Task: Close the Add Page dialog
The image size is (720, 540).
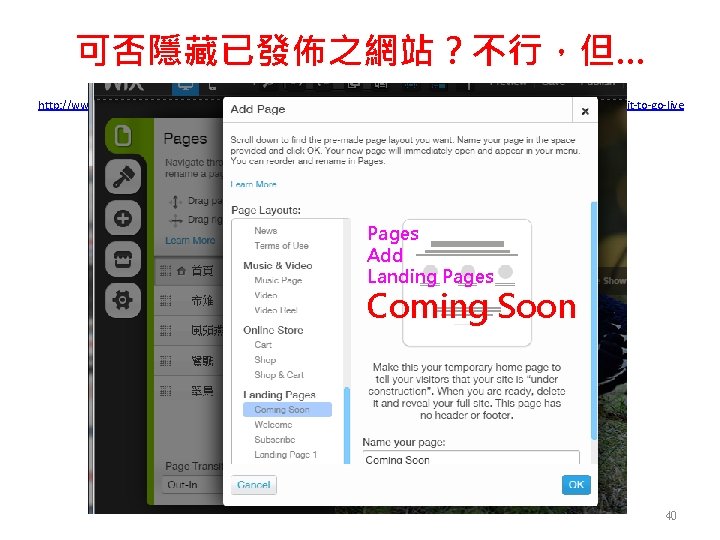Action: 585,111
